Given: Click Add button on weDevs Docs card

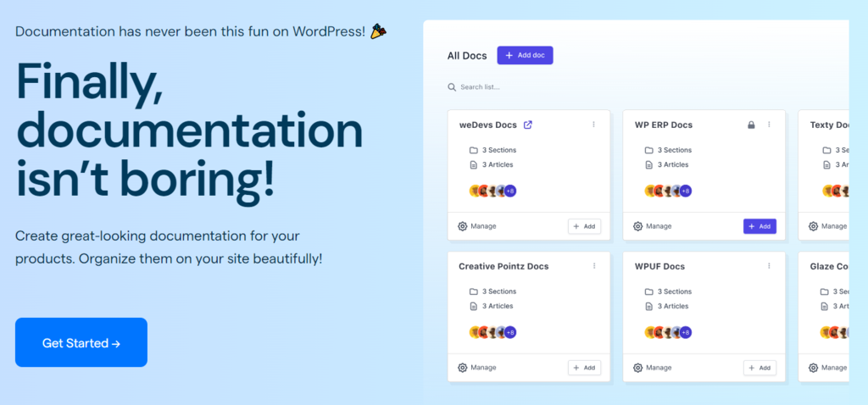Looking at the screenshot, I should click(585, 226).
